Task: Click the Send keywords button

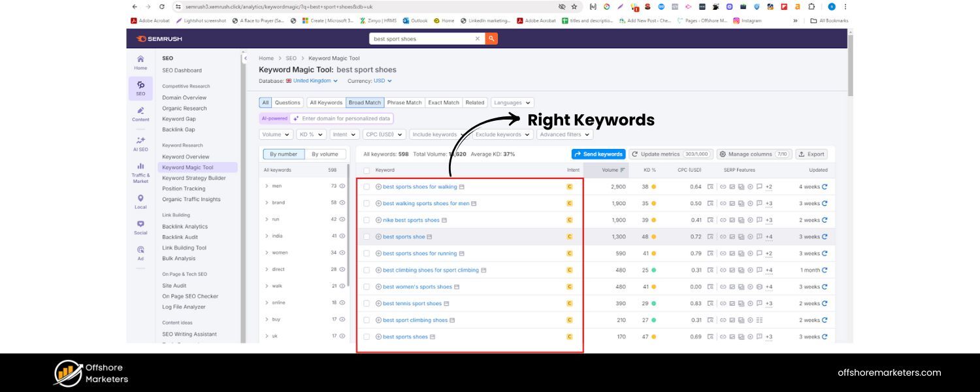Action: (x=598, y=154)
